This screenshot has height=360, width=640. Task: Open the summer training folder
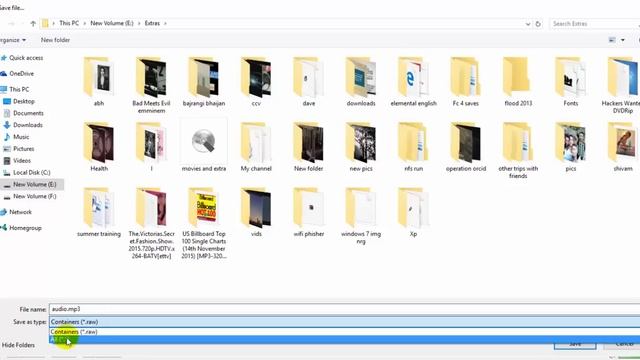(99, 212)
